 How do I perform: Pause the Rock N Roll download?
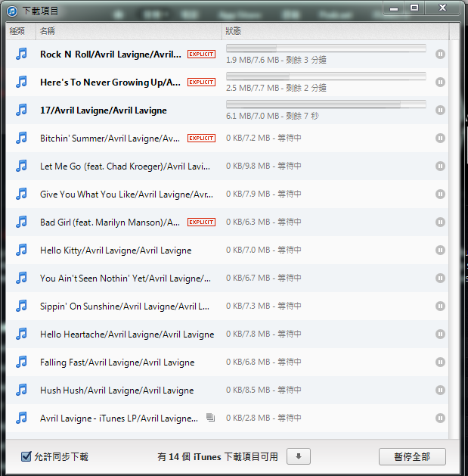click(x=440, y=54)
